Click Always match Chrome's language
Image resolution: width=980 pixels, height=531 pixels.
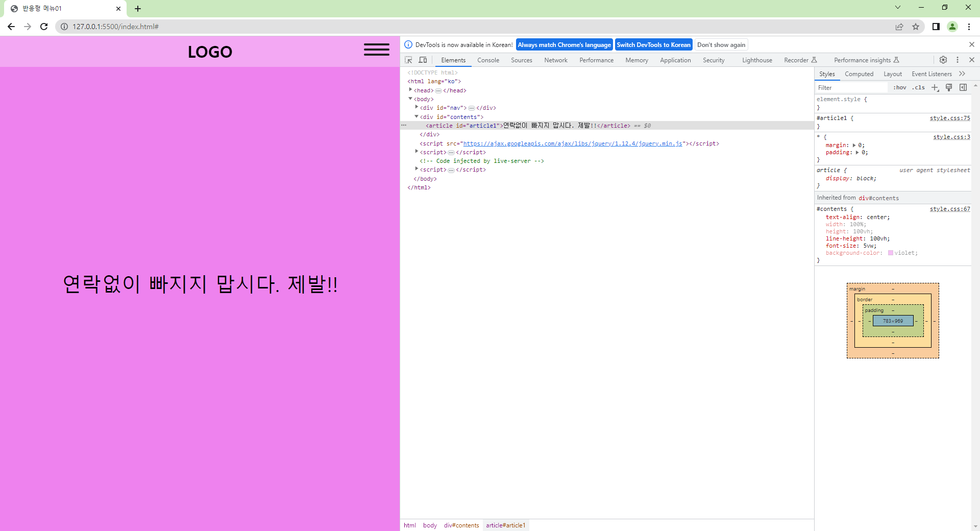pyautogui.click(x=564, y=45)
